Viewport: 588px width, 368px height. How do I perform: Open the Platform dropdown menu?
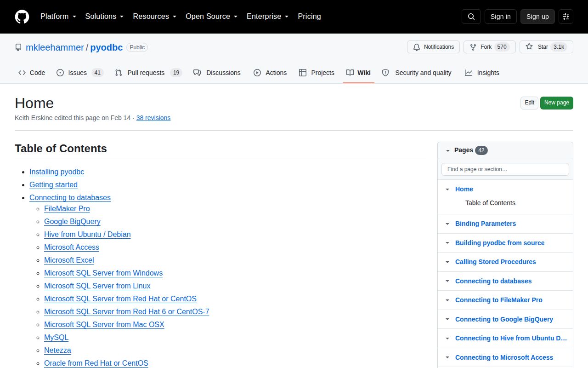coord(58,17)
